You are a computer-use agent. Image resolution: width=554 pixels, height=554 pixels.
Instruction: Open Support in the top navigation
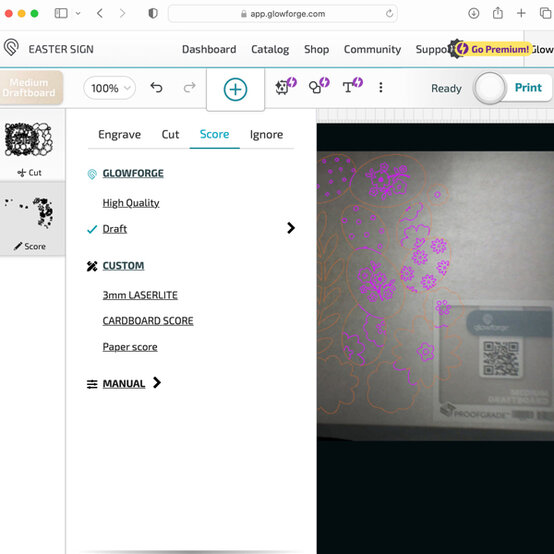(x=432, y=49)
